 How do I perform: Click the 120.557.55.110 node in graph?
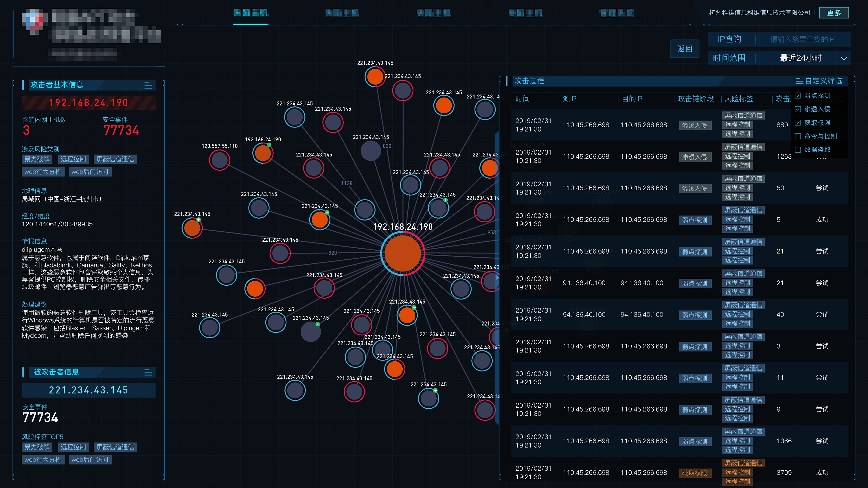click(x=219, y=160)
